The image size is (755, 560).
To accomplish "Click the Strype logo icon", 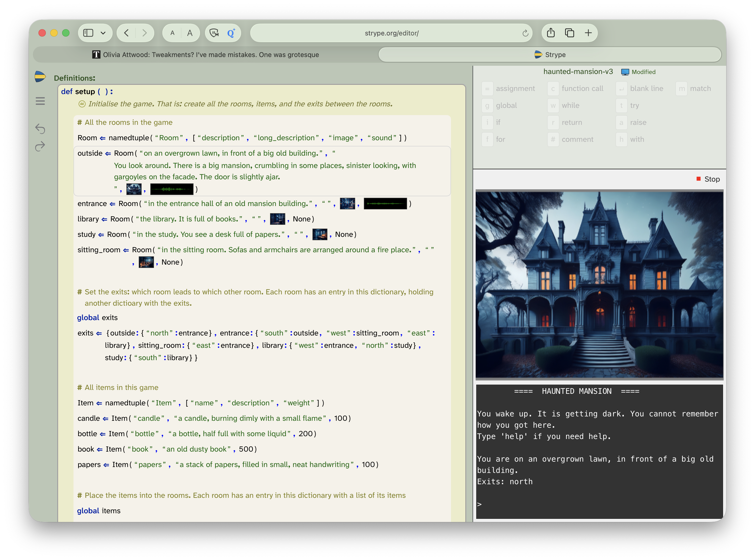I will pos(40,77).
